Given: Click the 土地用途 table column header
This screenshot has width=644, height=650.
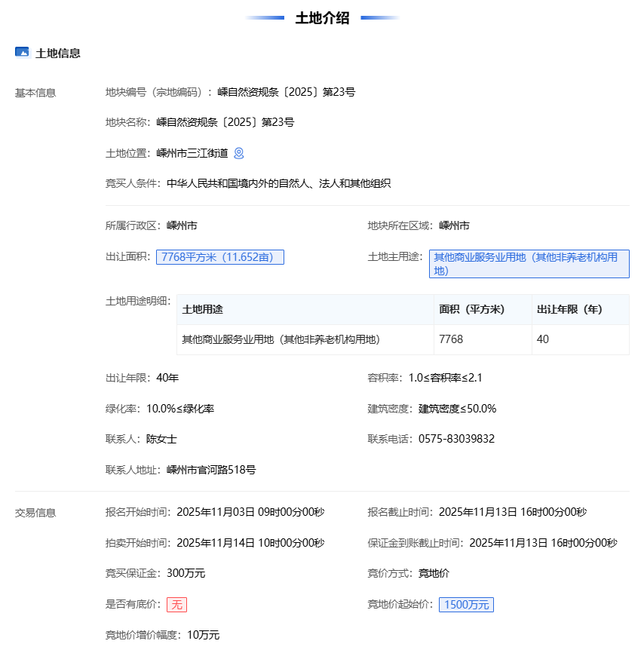Looking at the screenshot, I should [x=203, y=309].
